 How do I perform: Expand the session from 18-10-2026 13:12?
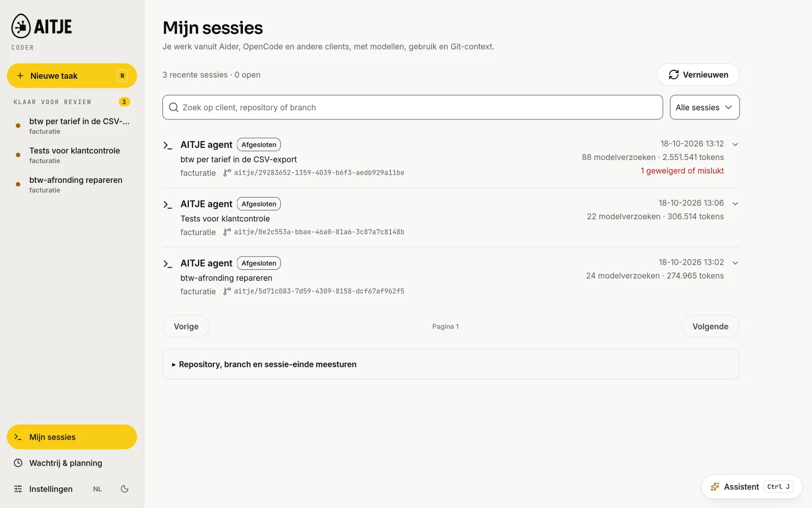[x=735, y=144]
